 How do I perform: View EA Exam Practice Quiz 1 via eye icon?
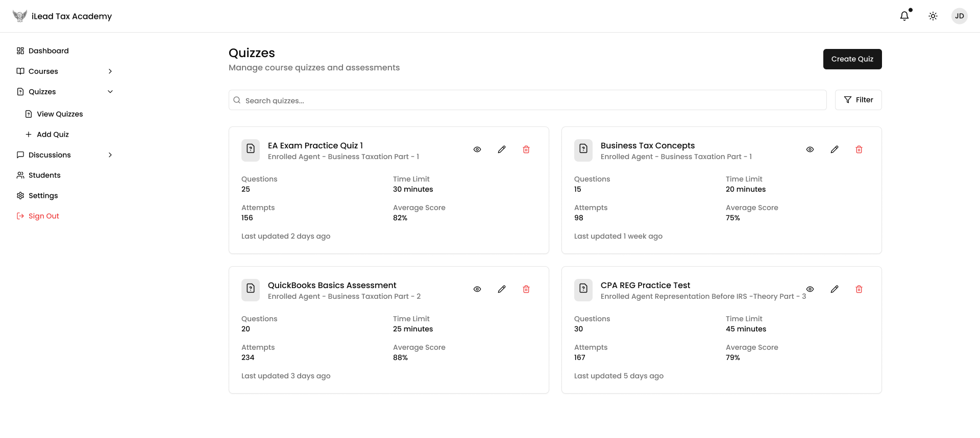[477, 149]
